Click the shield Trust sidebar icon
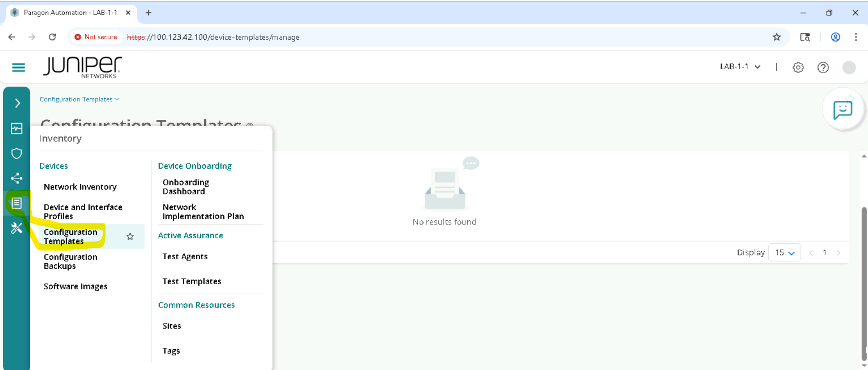 coord(17,154)
